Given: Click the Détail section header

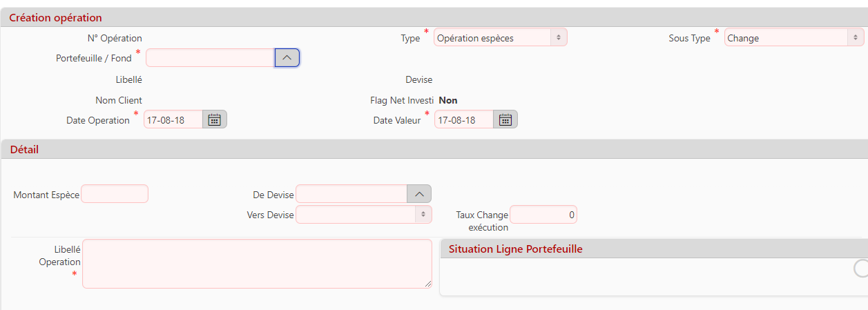Looking at the screenshot, I should point(25,149).
